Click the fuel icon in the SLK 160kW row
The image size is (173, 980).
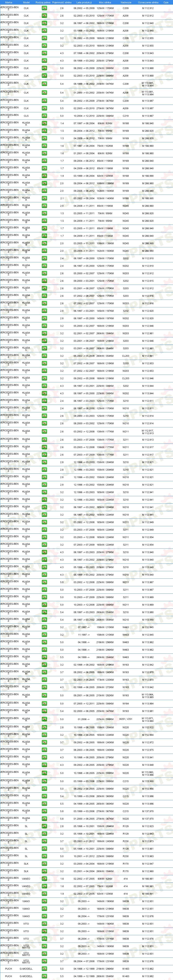point(44,864)
